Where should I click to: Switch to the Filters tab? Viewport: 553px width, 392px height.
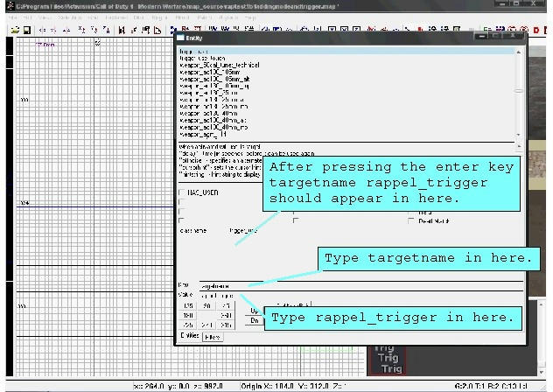click(x=213, y=337)
